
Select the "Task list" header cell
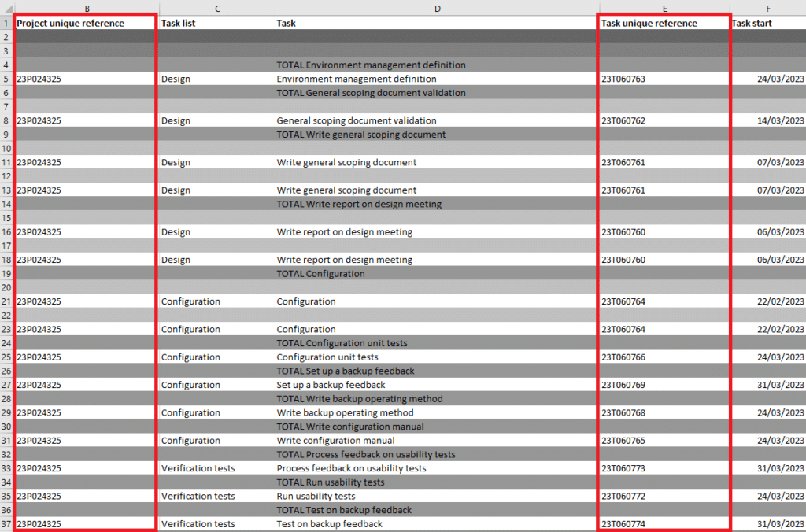point(179,24)
